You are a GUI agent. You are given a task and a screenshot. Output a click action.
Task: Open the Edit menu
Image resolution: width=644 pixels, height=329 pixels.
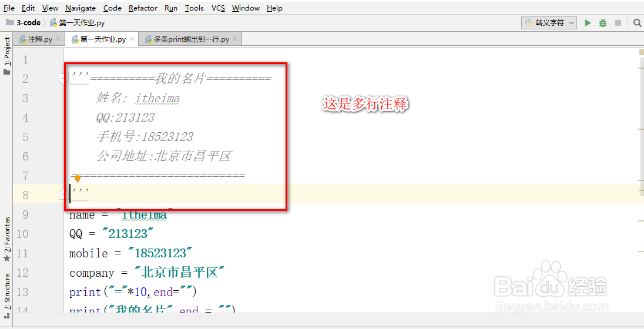[28, 8]
